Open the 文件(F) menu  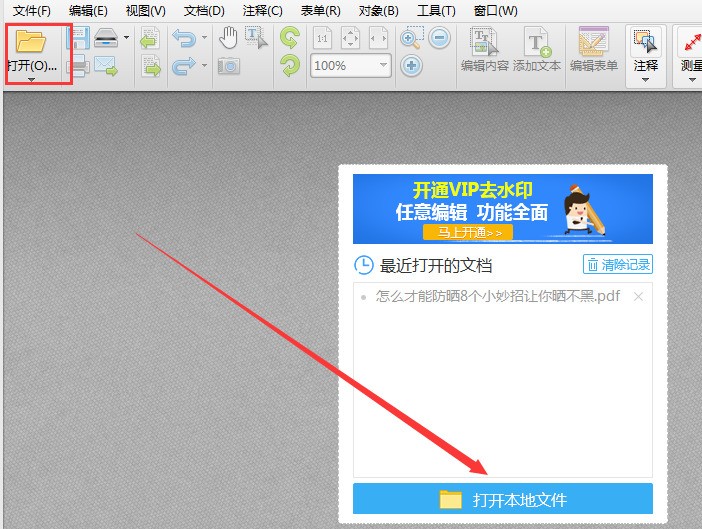(31, 11)
